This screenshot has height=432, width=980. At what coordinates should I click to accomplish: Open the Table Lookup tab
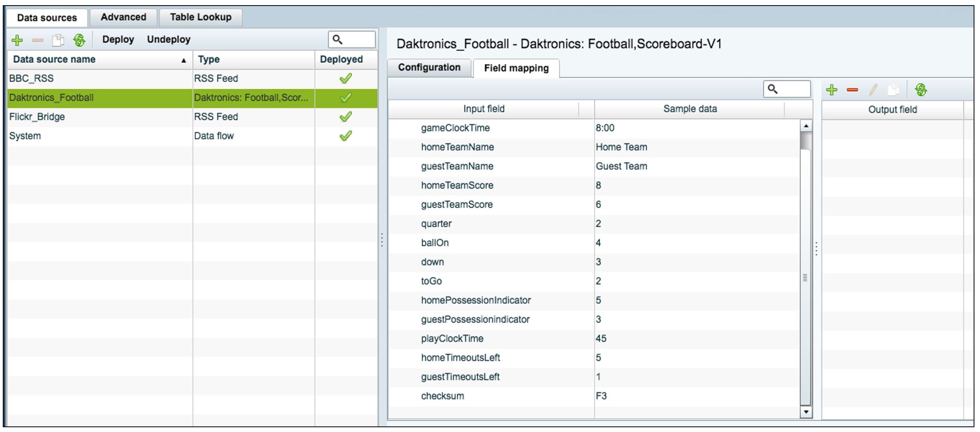[x=200, y=17]
